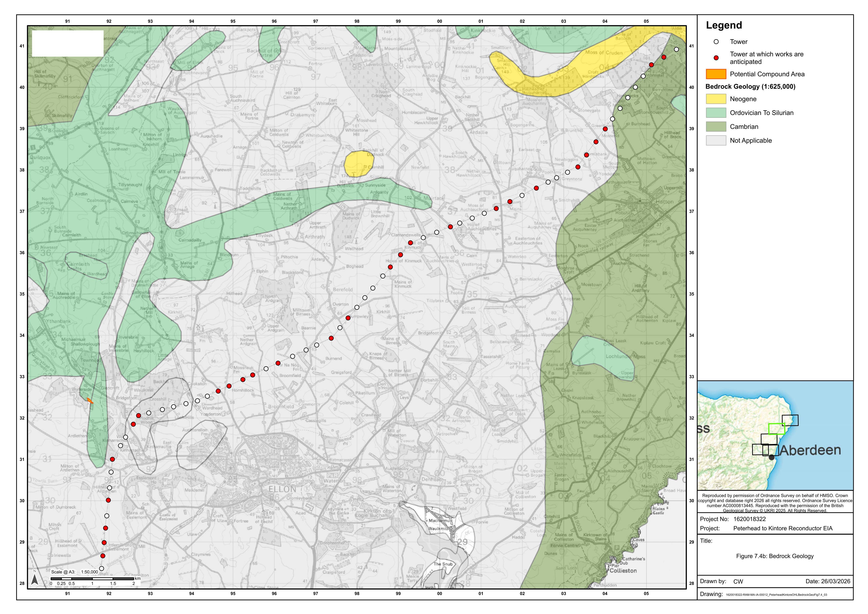
Task: Click the "Figure 7.4b: Bedrock Geology" title
Action: [775, 556]
